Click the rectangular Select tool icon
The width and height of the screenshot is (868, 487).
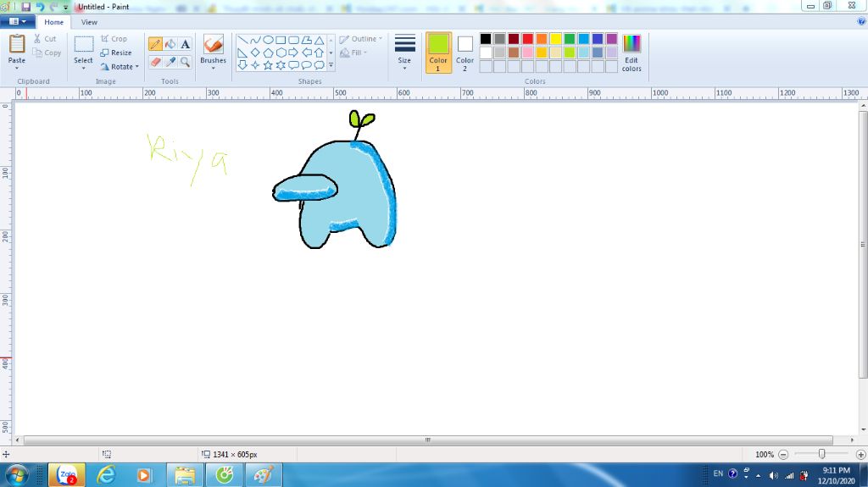tap(84, 44)
